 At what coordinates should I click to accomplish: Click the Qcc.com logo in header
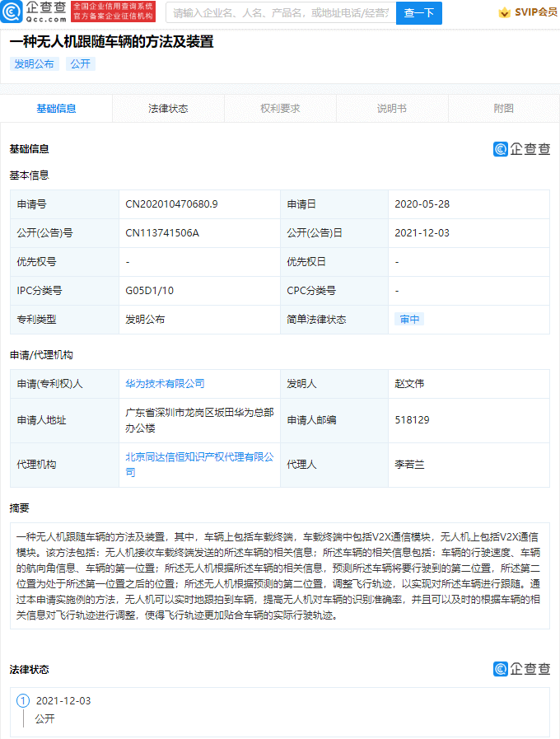[35, 12]
